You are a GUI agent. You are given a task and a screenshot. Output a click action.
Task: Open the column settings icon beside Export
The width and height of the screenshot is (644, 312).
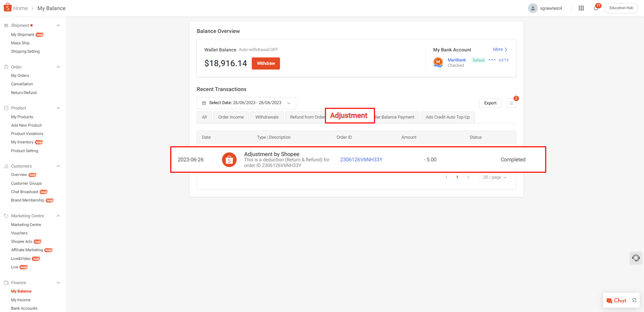[511, 103]
